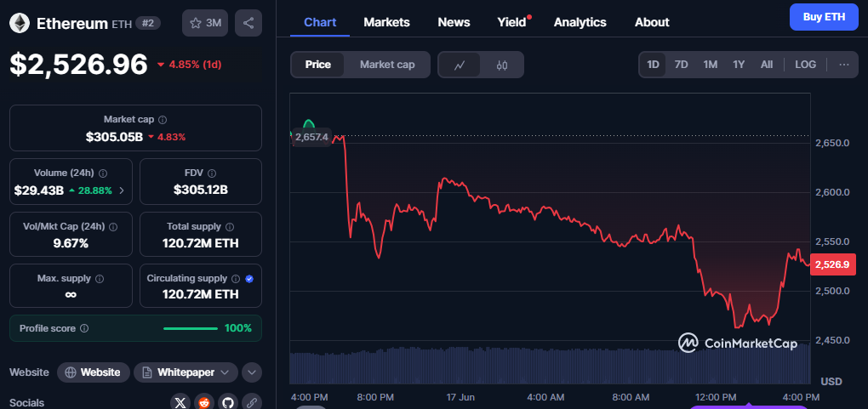This screenshot has height=409, width=868.
Task: Open Volume (24h) info icon
Action: pyautogui.click(x=103, y=173)
